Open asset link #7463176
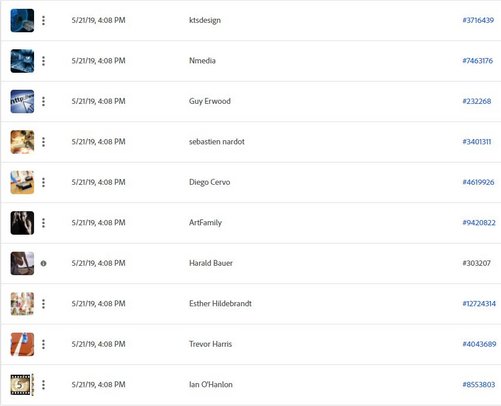501x406 pixels. 477,61
